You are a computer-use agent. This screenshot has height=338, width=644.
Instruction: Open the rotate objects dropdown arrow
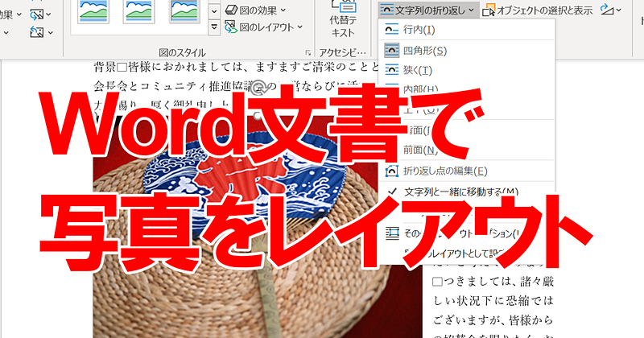[x=618, y=10]
